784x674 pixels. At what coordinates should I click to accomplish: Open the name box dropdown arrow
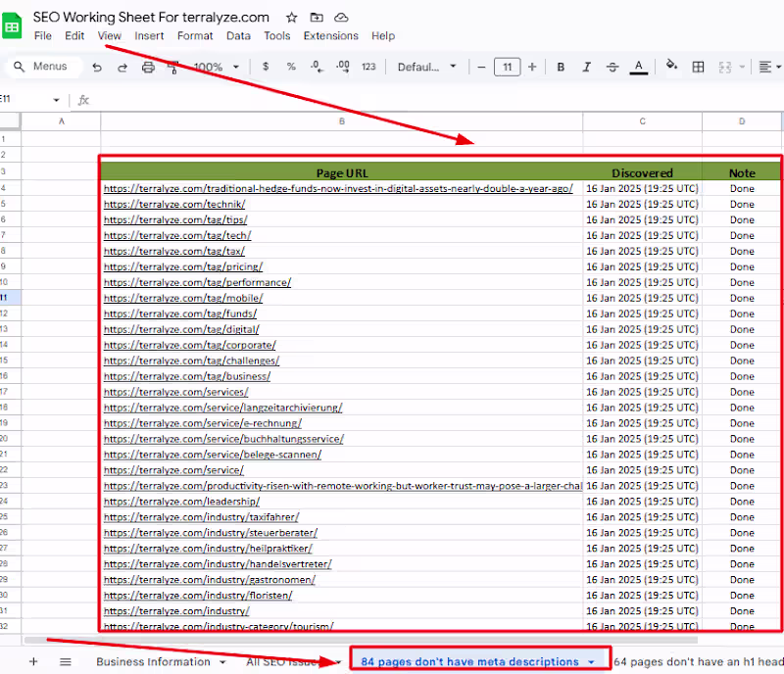point(56,100)
